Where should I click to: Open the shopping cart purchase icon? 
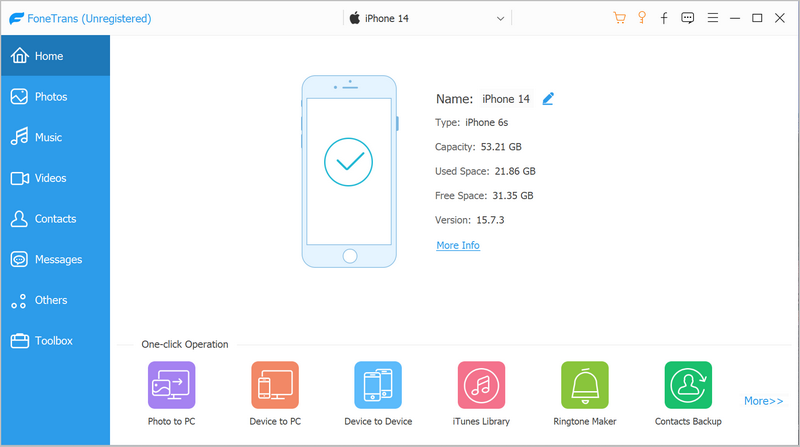tap(619, 18)
